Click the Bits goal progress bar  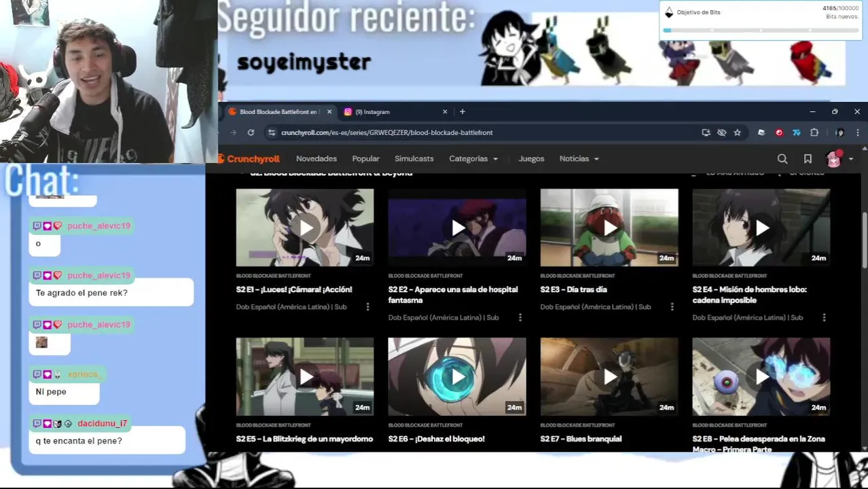(761, 31)
